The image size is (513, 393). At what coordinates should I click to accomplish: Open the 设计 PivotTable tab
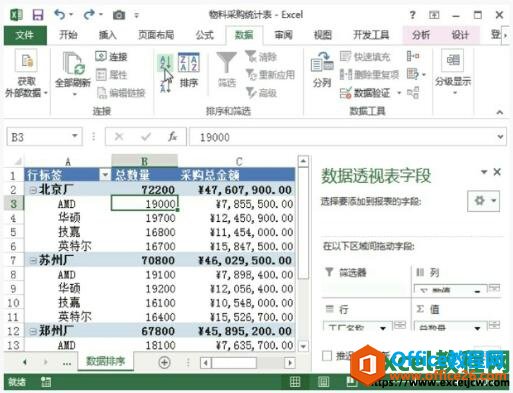point(460,35)
